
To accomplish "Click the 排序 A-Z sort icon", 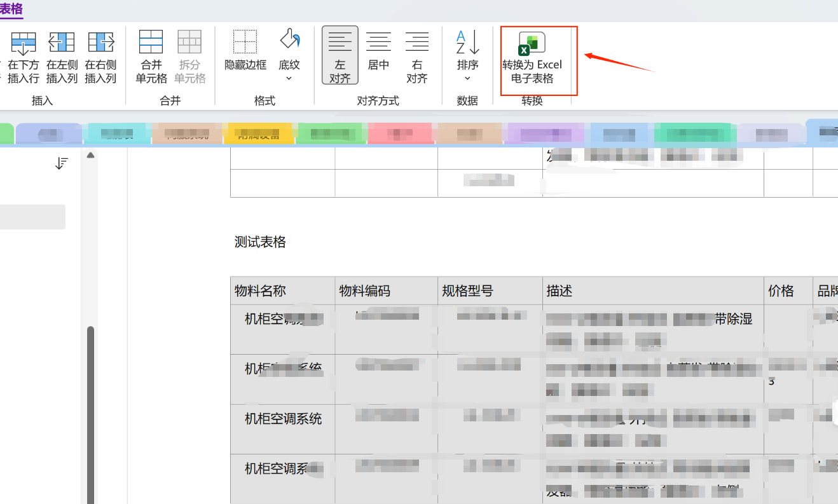I will click(x=467, y=43).
